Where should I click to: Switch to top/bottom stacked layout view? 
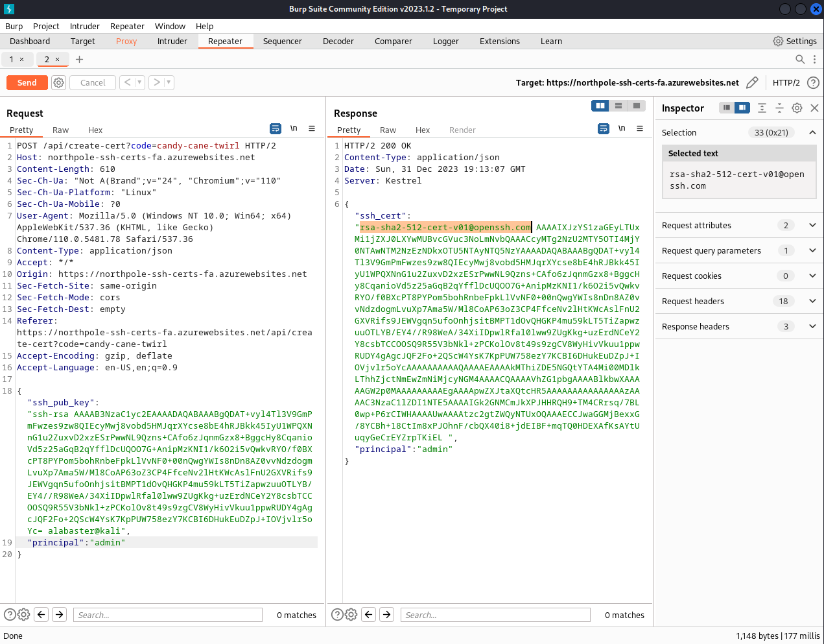click(618, 106)
